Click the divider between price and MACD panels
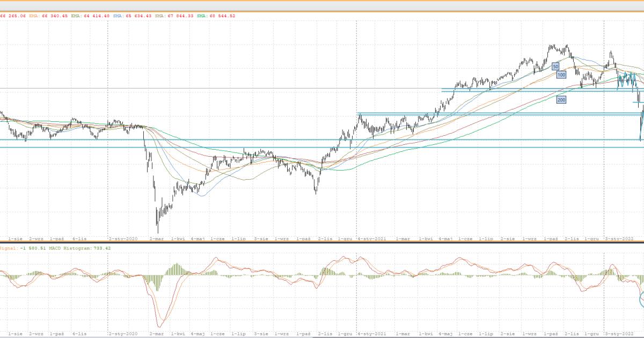Screen dimensions: 644x338 click(322, 244)
